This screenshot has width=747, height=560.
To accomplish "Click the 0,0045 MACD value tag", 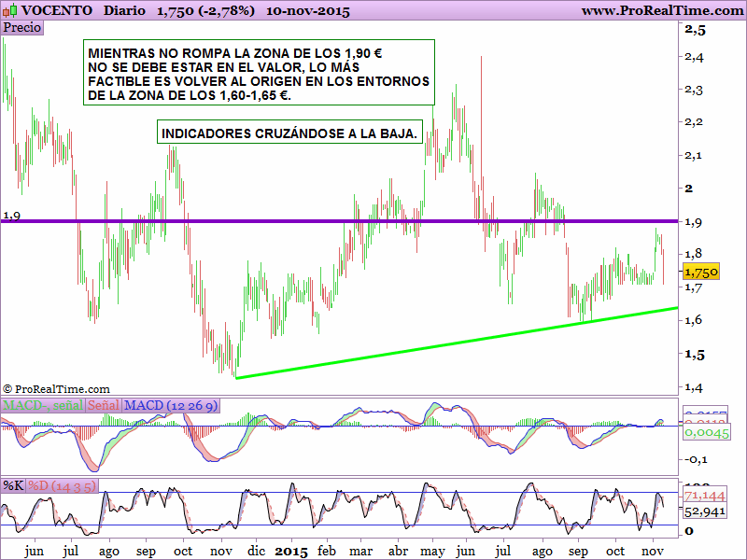I will click(x=707, y=433).
